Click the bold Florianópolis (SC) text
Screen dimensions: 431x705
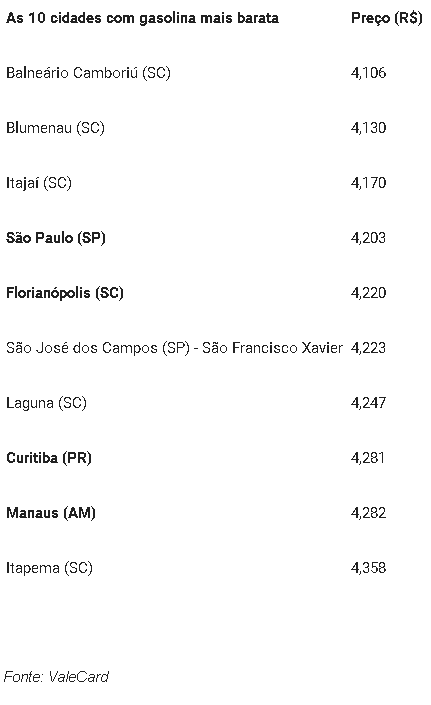65,293
